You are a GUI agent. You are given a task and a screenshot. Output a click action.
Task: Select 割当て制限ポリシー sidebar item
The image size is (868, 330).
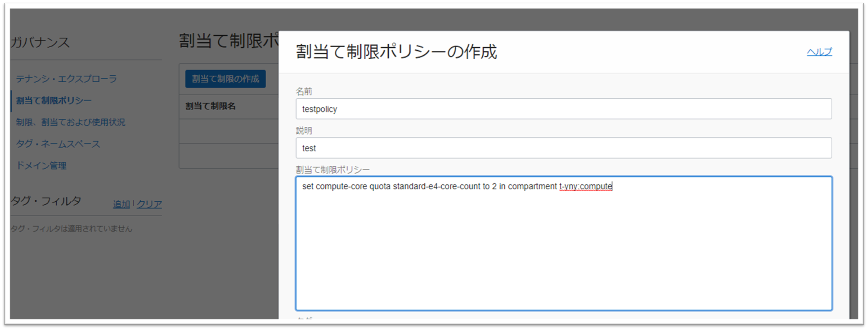pos(54,101)
